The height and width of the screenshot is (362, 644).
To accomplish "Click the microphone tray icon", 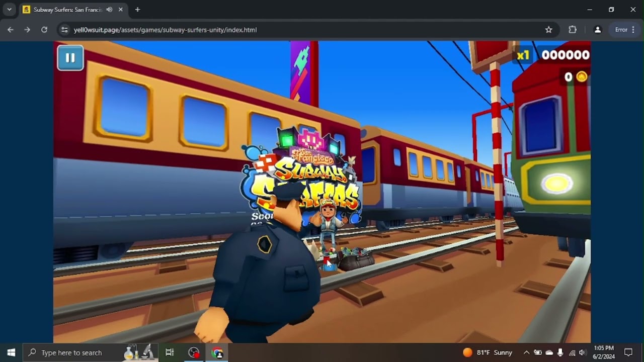I will coord(560,352).
